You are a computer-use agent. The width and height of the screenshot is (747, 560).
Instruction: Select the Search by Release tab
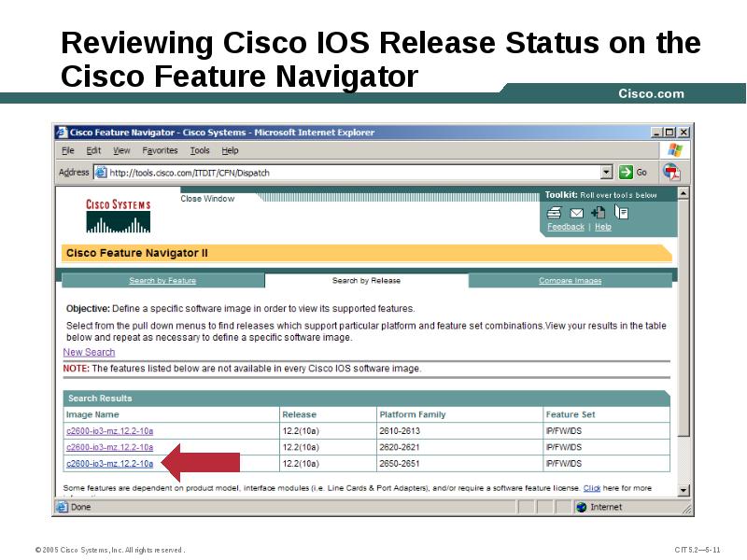(366, 281)
